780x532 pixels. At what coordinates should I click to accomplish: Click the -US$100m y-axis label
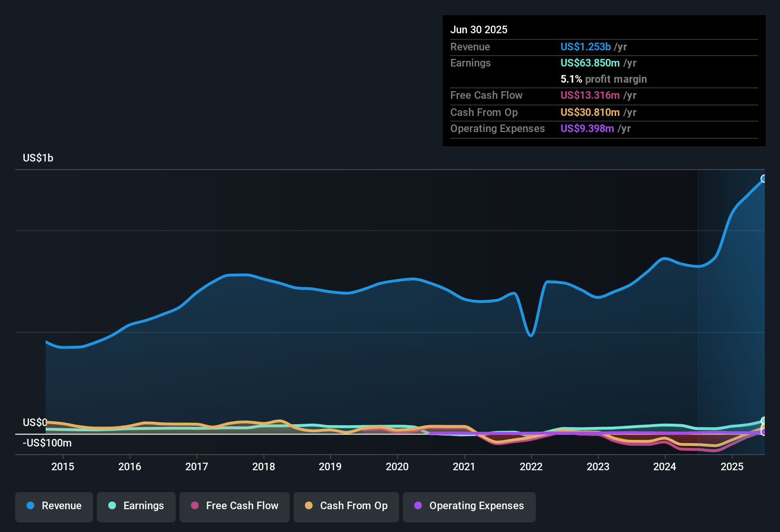(x=47, y=443)
